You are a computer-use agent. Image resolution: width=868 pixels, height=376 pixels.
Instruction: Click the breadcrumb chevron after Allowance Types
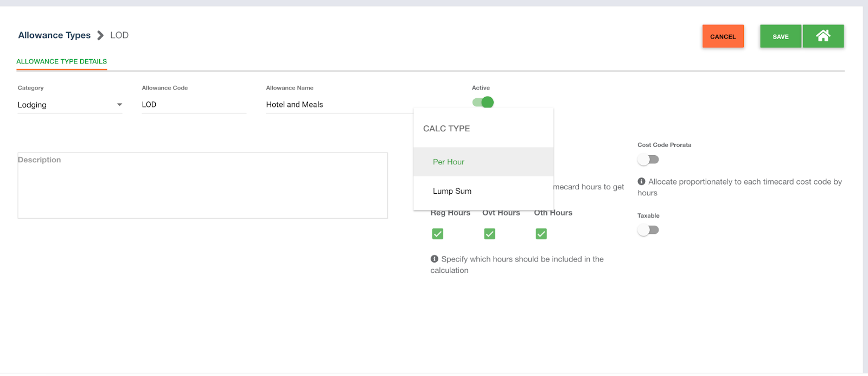pos(100,35)
